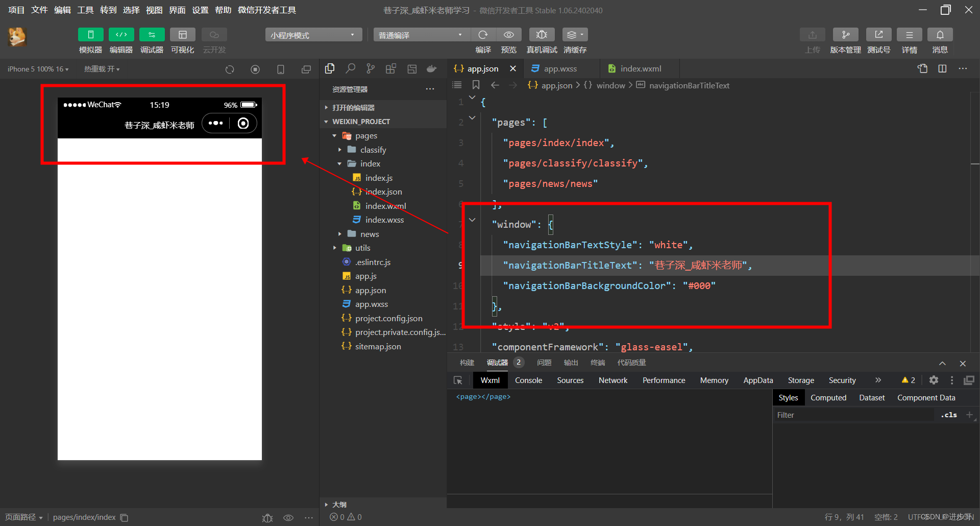The image size is (980, 526).
Task: Click simulator refresh icon
Action: click(230, 69)
